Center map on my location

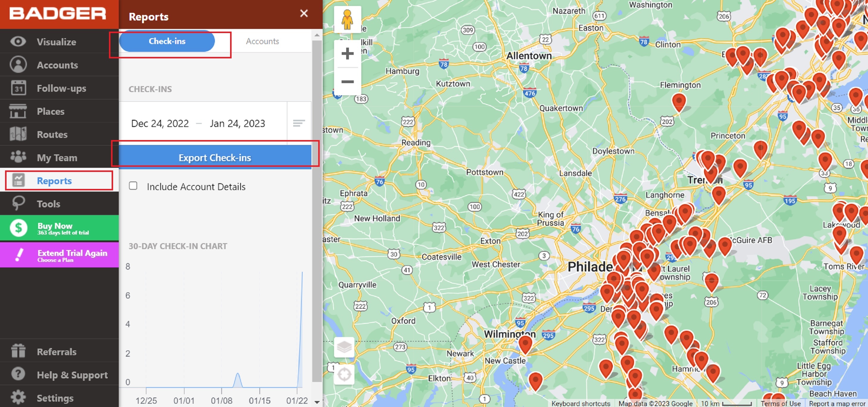click(x=344, y=374)
